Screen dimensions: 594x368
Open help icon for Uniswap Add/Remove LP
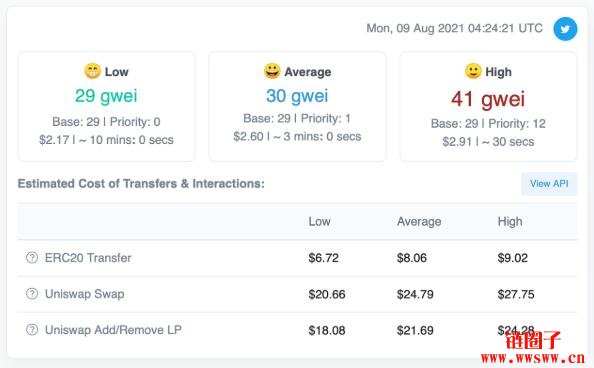click(x=32, y=330)
